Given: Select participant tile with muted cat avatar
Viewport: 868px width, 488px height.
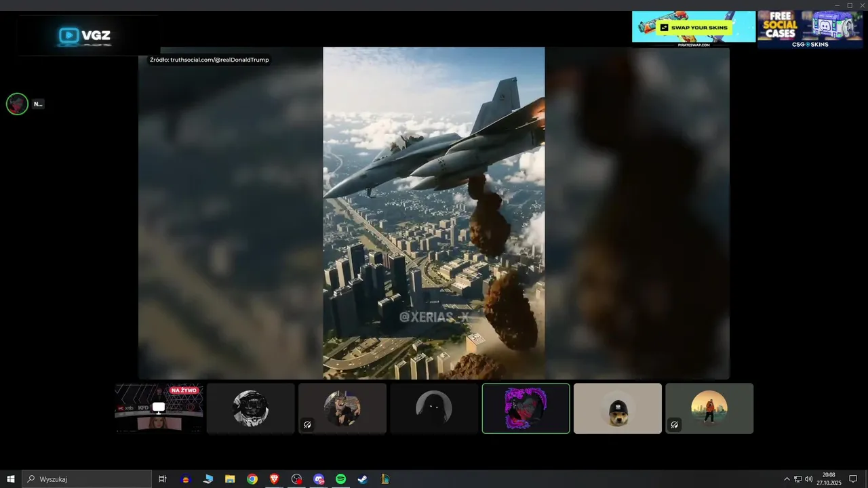Looking at the screenshot, I should 342,408.
